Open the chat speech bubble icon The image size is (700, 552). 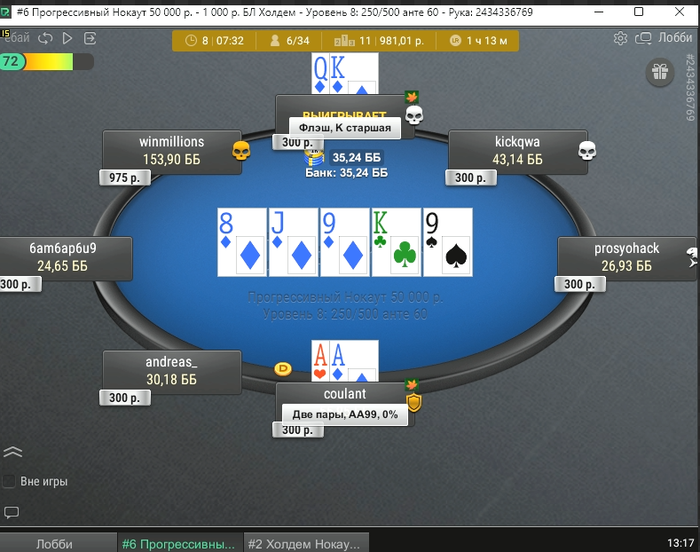pyautogui.click(x=12, y=512)
